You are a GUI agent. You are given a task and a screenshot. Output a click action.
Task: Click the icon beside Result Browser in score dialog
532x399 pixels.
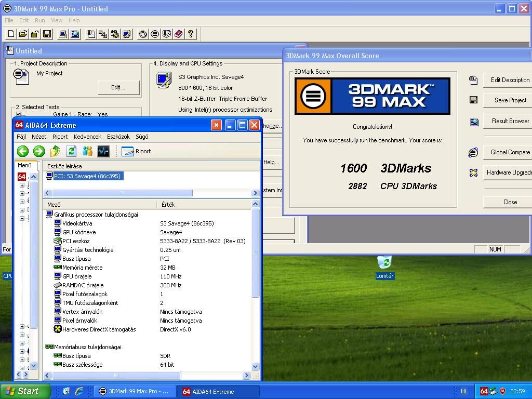pyautogui.click(x=474, y=122)
